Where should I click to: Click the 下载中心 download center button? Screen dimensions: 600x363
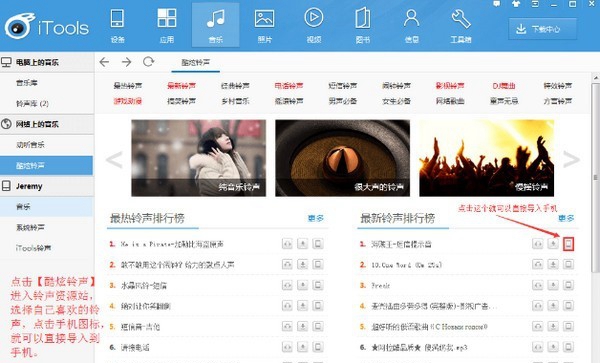(x=543, y=29)
